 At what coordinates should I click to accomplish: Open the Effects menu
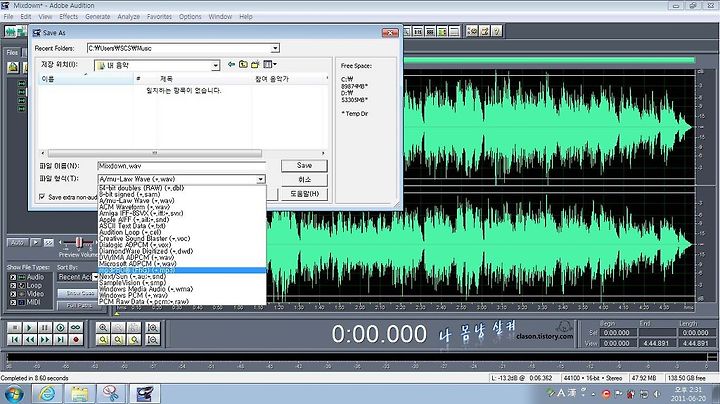(68, 17)
